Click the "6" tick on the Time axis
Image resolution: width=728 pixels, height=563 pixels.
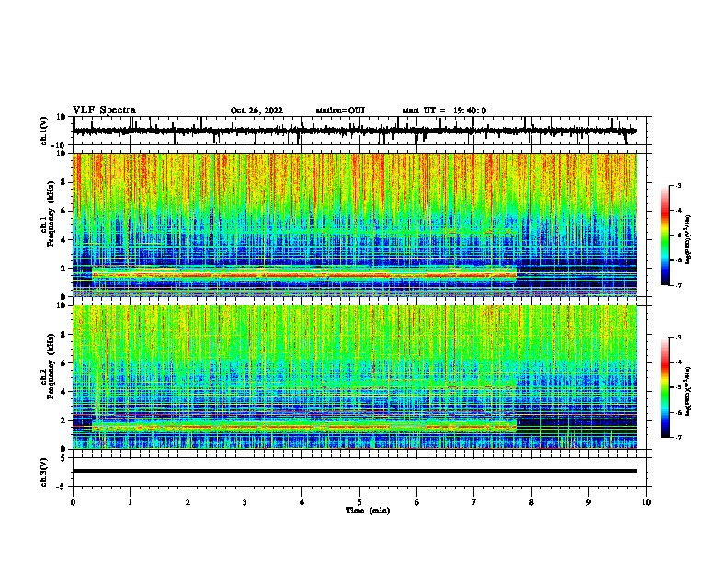(417, 502)
